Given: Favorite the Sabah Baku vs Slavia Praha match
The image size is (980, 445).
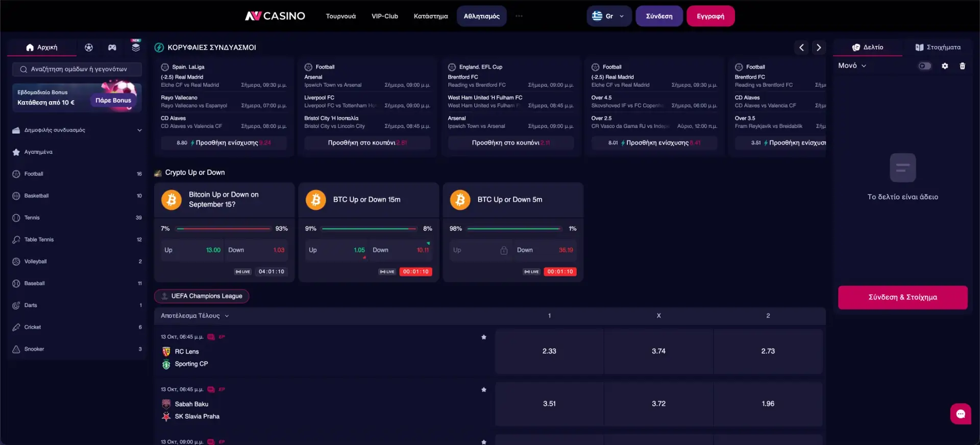Looking at the screenshot, I should (x=484, y=390).
